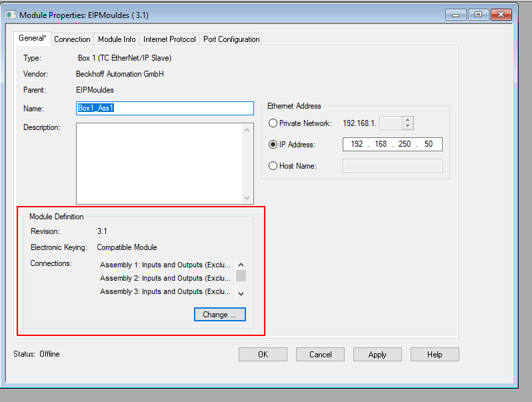Click the Host Name text field

point(393,165)
